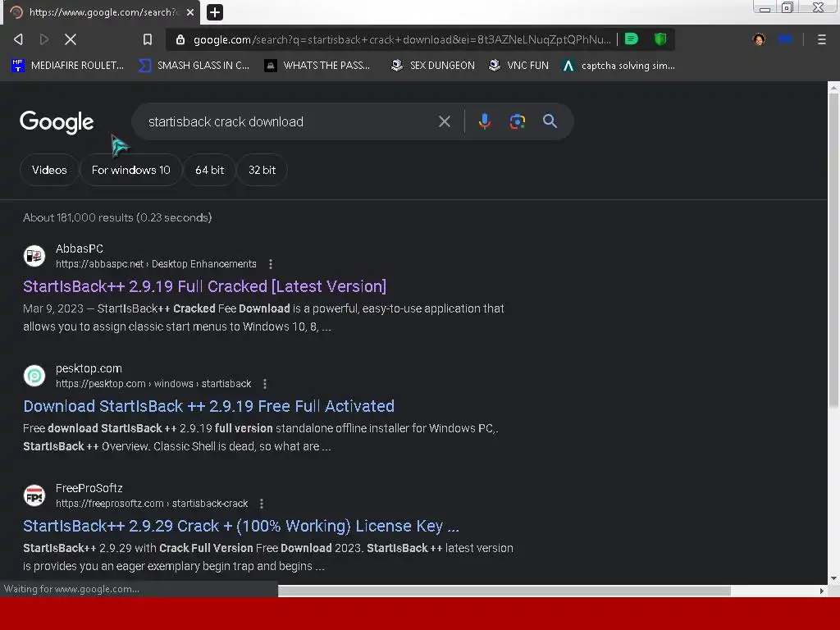This screenshot has width=840, height=630.
Task: Open more options for FreeProSoftz result
Action: pos(262,504)
